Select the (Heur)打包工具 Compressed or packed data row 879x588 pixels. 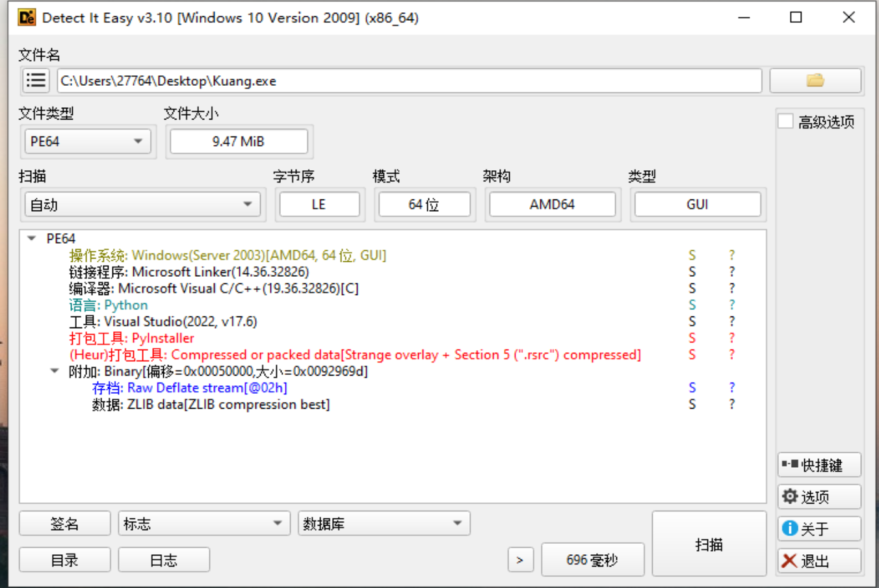pyautogui.click(x=355, y=355)
